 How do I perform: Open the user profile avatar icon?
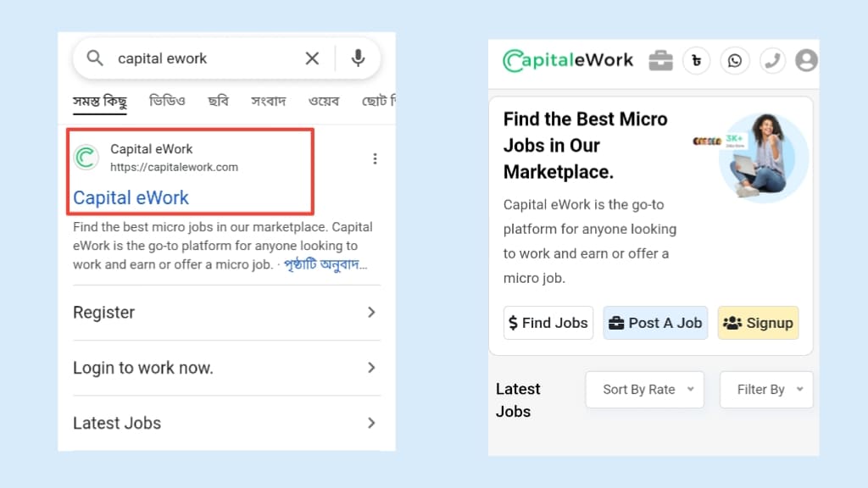(x=806, y=61)
